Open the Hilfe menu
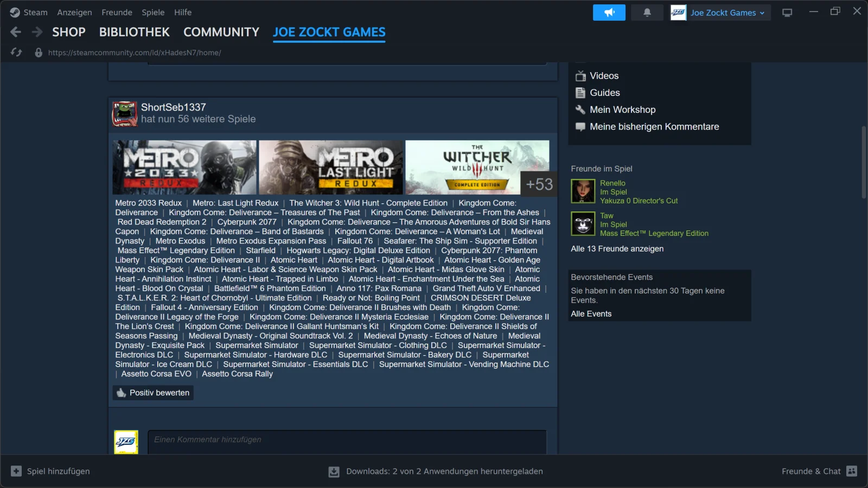The height and width of the screenshot is (488, 868). point(183,12)
